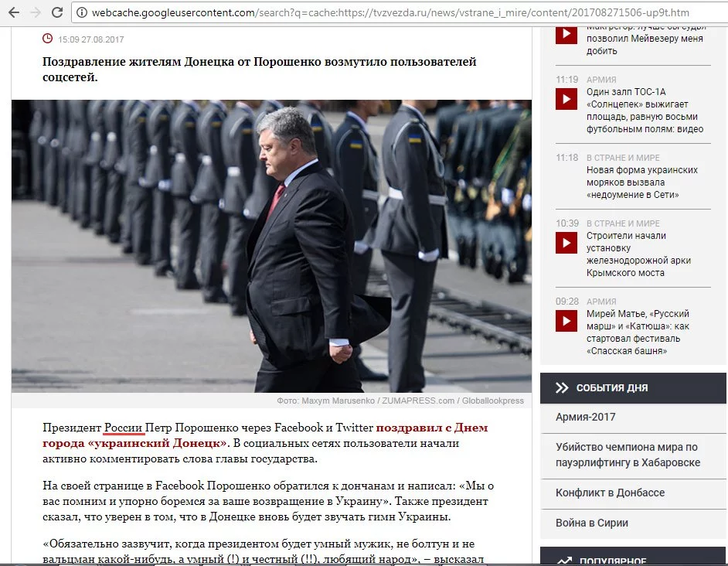Play video for Мирей Матье festival news
The height and width of the screenshot is (566, 728).
pos(566,321)
